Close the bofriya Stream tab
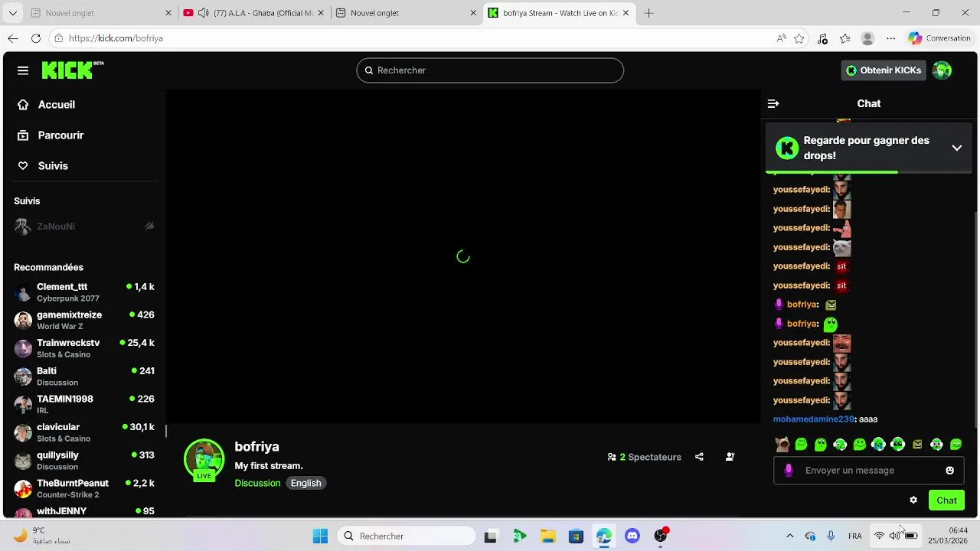The image size is (980, 551). coord(626,13)
